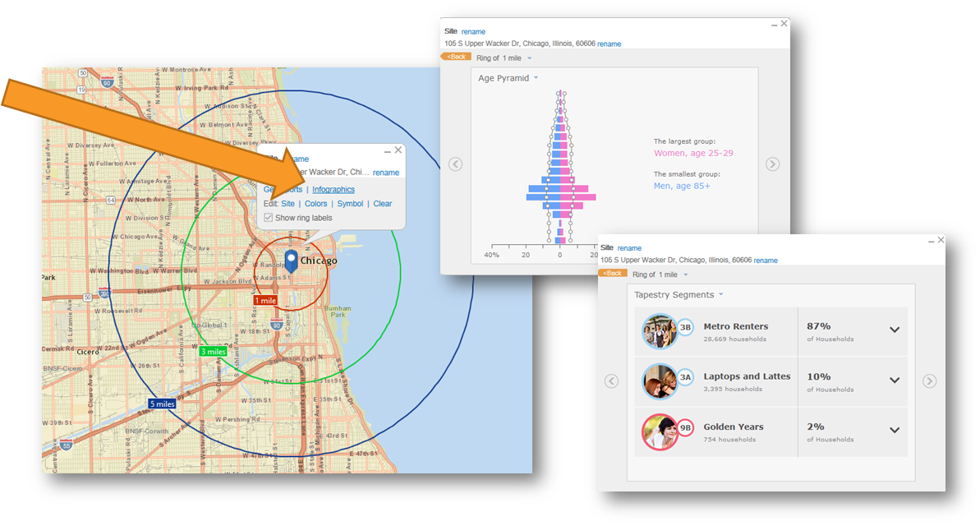Close the map site popup
This screenshot has height=526, width=980.
tap(398, 150)
